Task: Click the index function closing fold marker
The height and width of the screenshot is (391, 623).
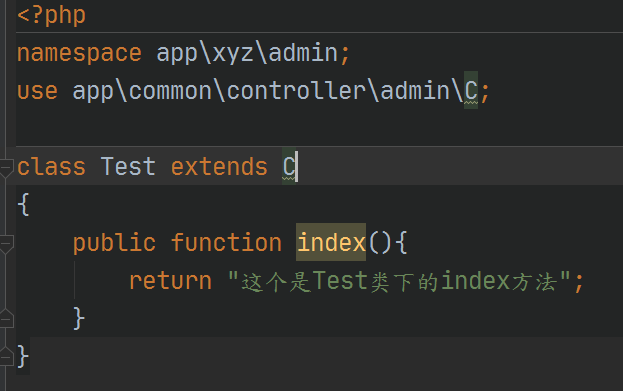Action: click(x=6, y=319)
